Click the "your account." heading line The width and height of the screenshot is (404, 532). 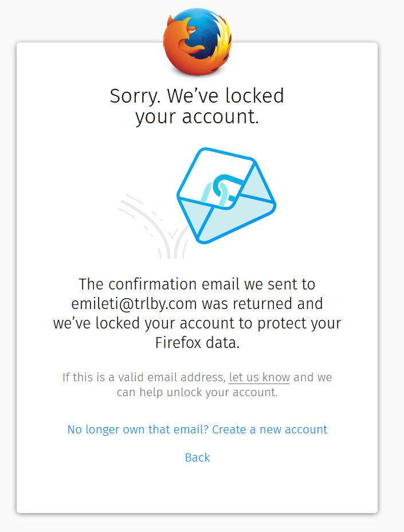click(x=197, y=116)
